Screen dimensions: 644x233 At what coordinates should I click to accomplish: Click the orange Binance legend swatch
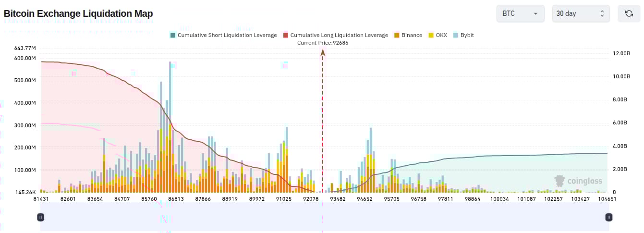(397, 35)
